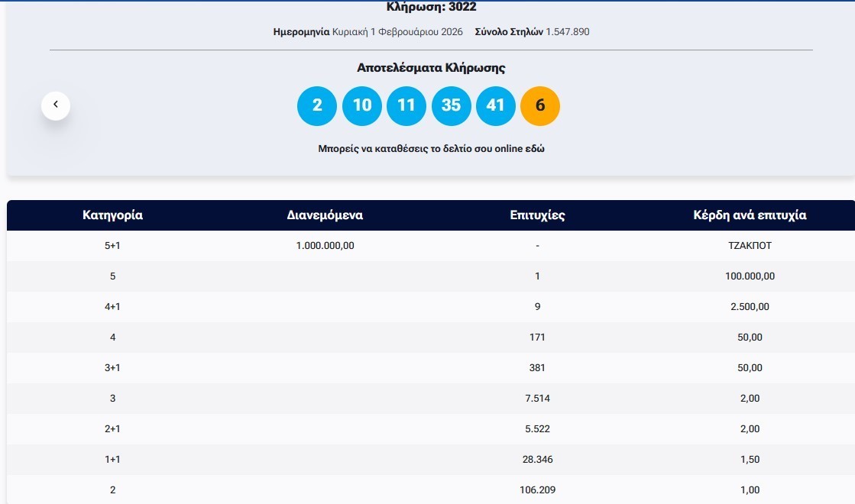Click the previous draw arrow button
This screenshot has height=504, width=855.
[x=56, y=105]
